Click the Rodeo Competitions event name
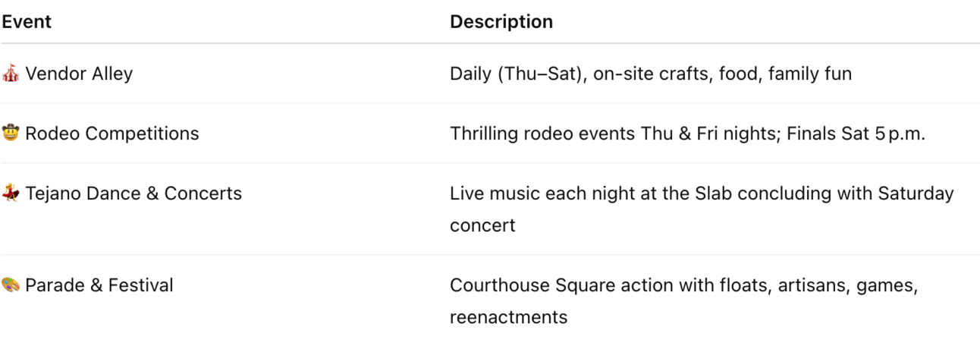The width and height of the screenshot is (980, 346). click(112, 134)
